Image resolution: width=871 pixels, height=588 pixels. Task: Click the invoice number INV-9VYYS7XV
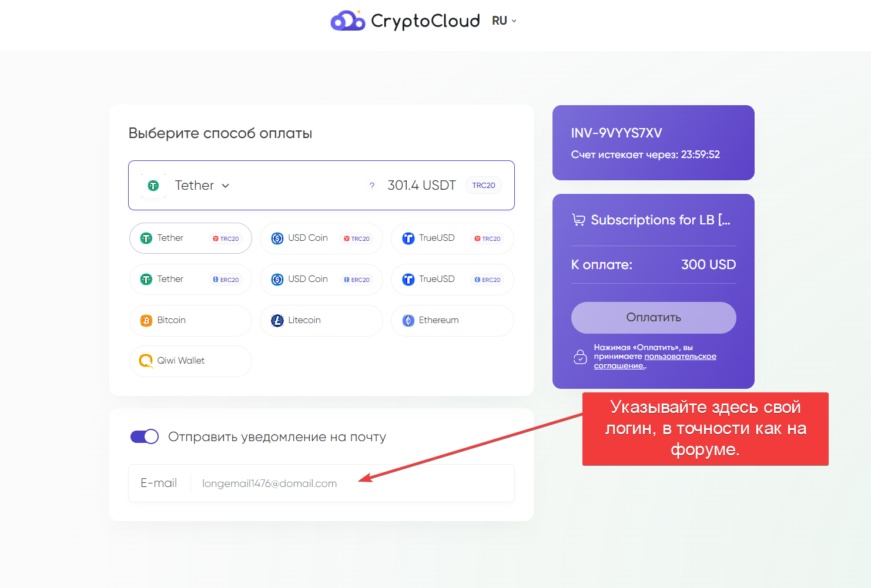tap(617, 133)
